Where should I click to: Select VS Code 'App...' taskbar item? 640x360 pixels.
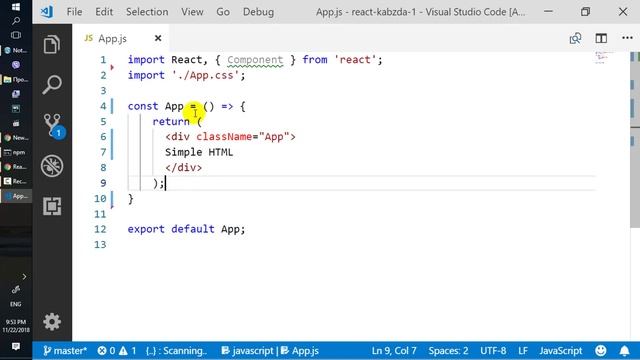[x=16, y=196]
